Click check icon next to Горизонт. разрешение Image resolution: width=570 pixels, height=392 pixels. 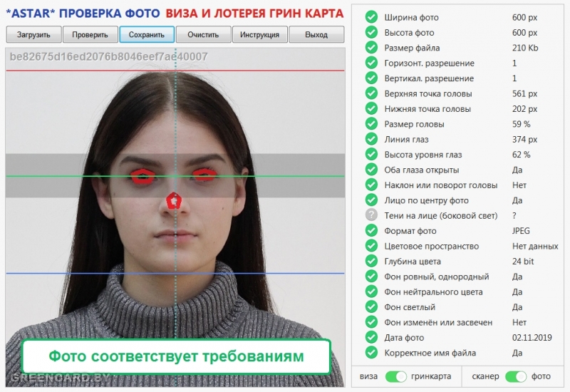(x=371, y=63)
